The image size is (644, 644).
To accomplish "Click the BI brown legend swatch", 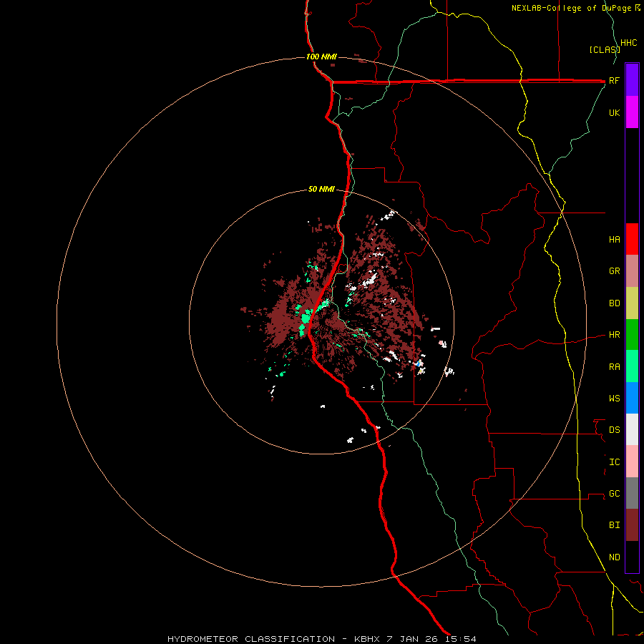I will click(x=632, y=525).
